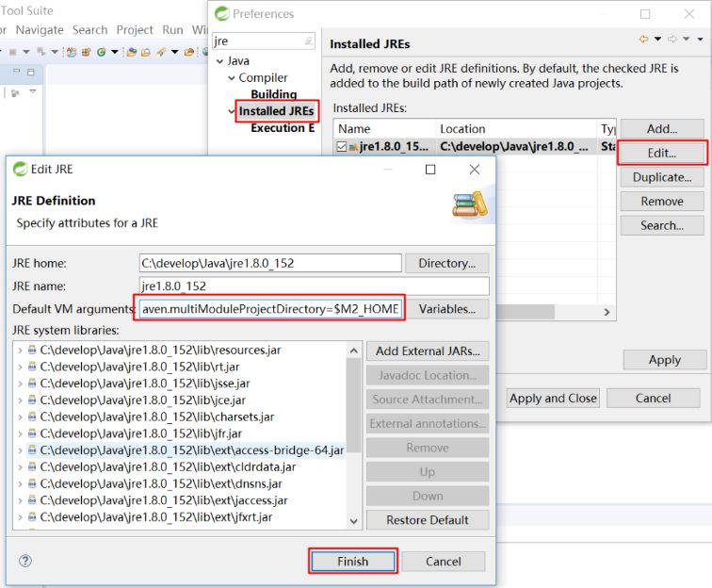712x588 pixels.
Task: Click the JRE table horizontal scroll-right arrow
Action: pos(607,312)
